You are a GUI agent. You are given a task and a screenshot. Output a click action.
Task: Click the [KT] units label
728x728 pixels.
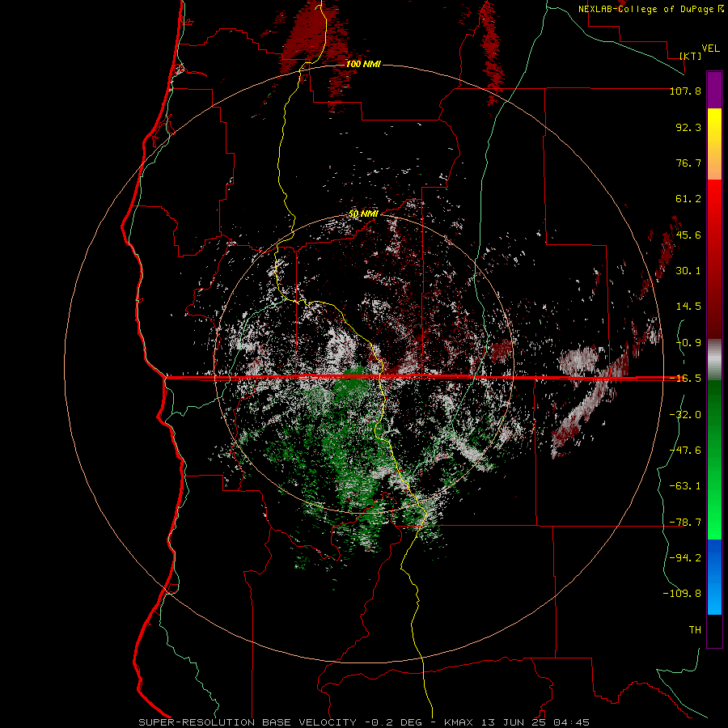point(691,56)
